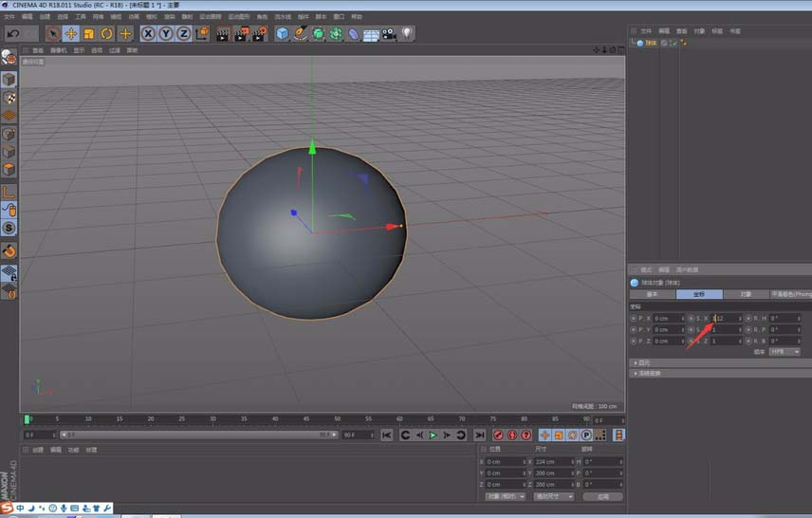This screenshot has height=518, width=812.
Task: Click frame 45 on the timeline ruler
Action: tap(306, 418)
